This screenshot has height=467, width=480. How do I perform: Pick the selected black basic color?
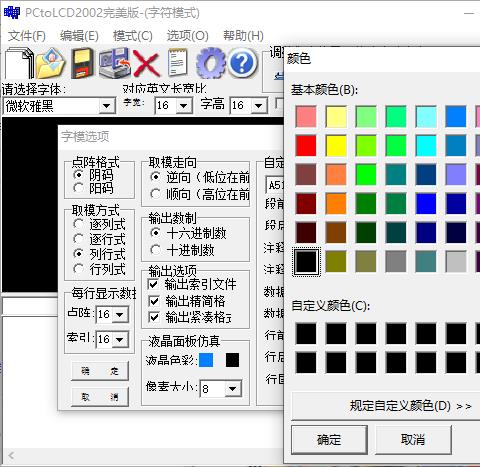(x=306, y=262)
